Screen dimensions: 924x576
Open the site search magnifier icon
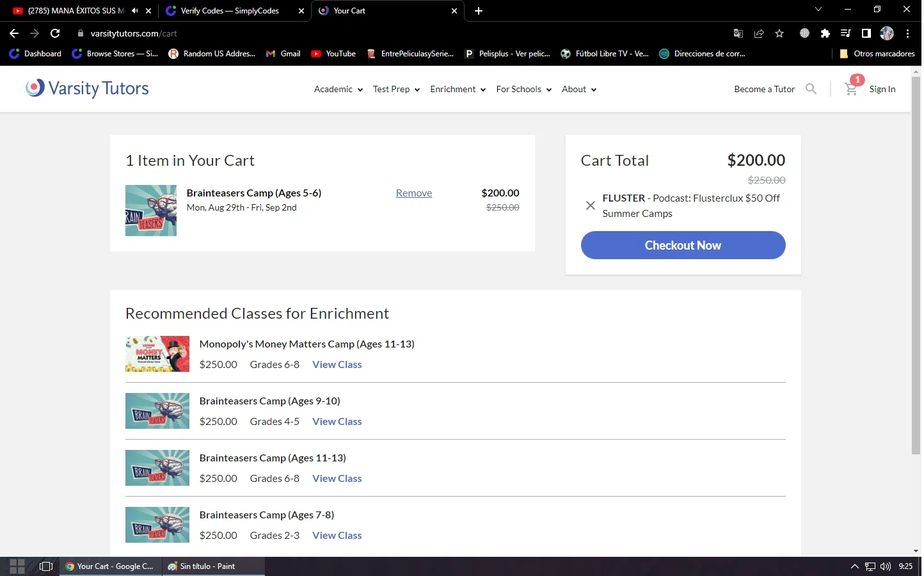click(811, 89)
